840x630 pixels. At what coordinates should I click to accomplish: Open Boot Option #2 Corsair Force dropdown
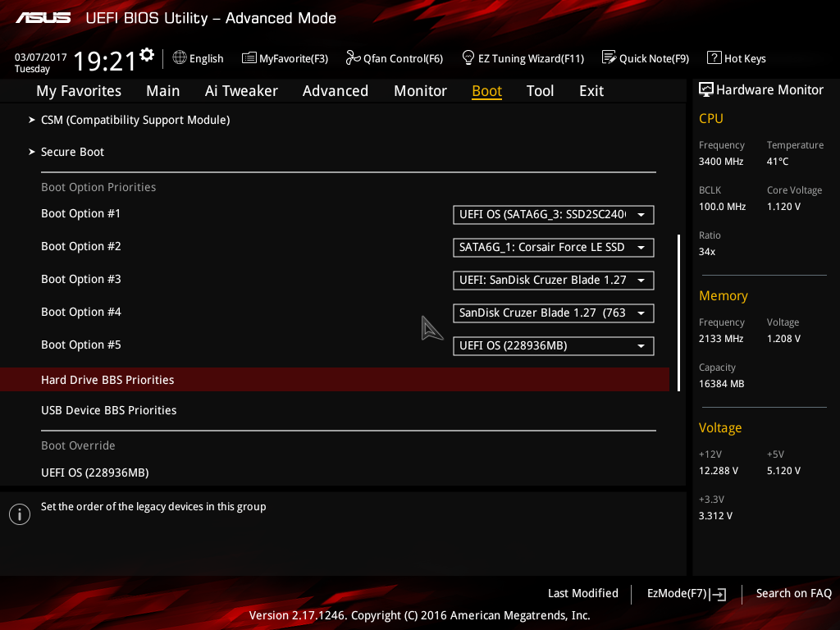coord(554,248)
